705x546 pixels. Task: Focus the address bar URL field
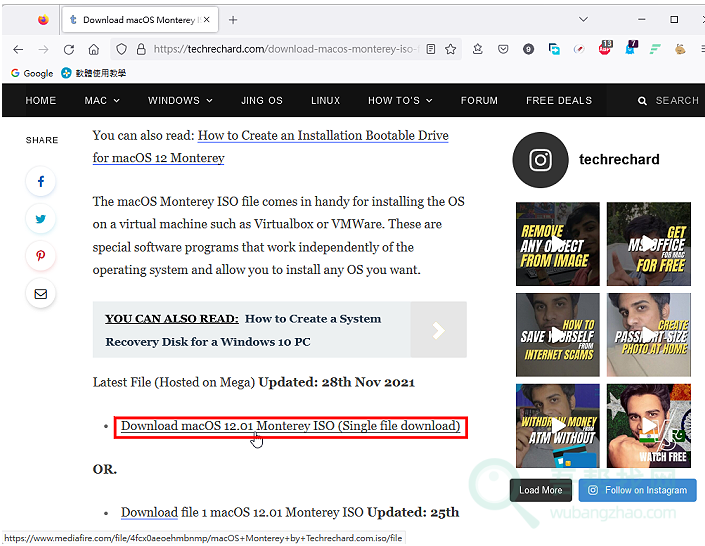[x=286, y=49]
